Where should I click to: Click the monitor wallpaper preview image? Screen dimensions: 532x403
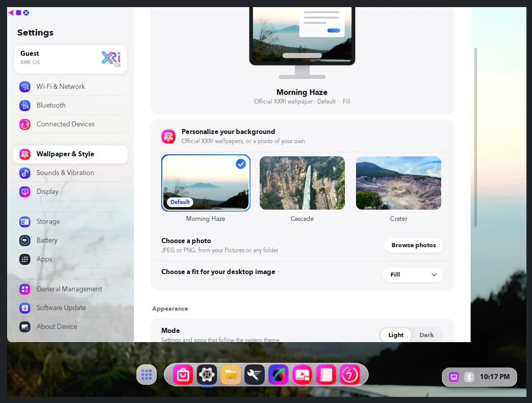(x=302, y=35)
